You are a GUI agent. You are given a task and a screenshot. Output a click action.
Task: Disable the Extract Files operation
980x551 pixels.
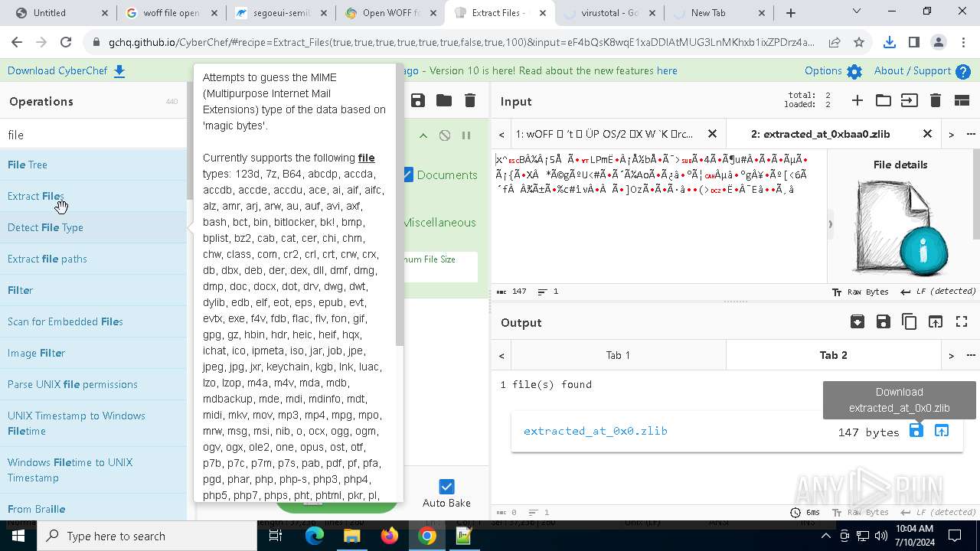[445, 135]
